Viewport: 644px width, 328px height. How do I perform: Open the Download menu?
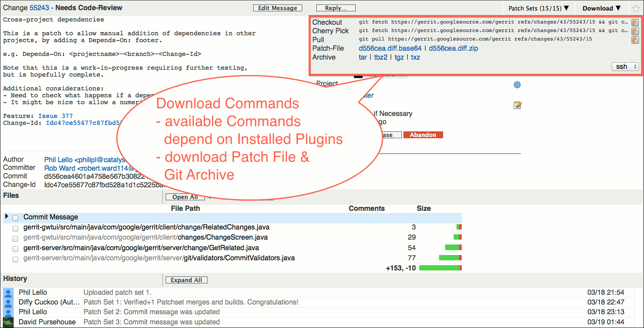(x=601, y=8)
